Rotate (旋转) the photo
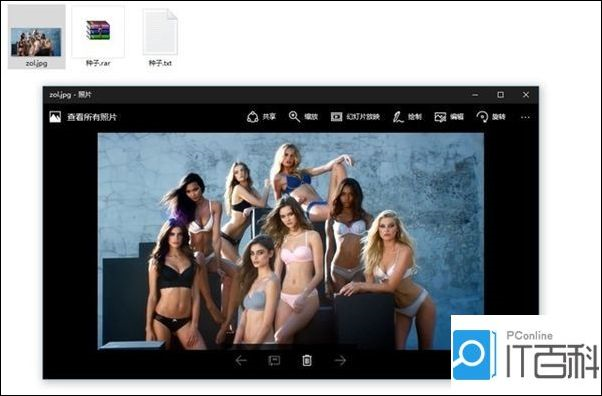The width and height of the screenshot is (602, 396). click(x=491, y=117)
